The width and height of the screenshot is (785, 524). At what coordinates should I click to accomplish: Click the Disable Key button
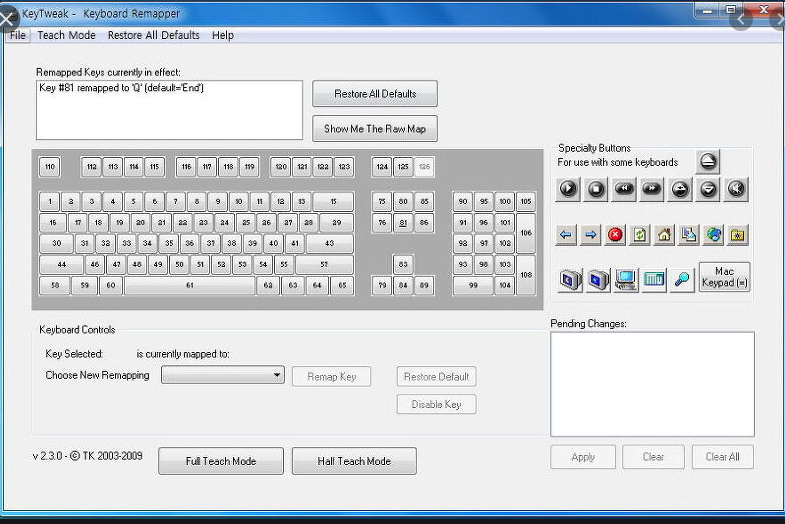pos(436,404)
